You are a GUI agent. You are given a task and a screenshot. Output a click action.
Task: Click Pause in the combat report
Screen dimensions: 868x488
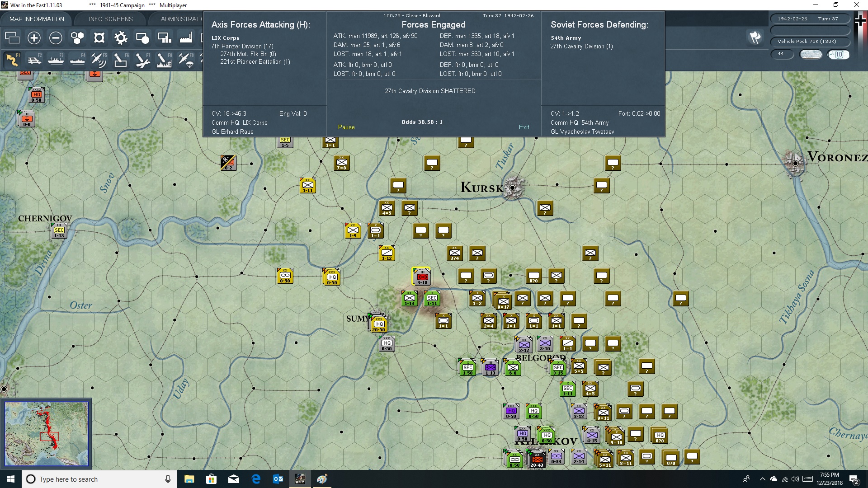tap(346, 127)
